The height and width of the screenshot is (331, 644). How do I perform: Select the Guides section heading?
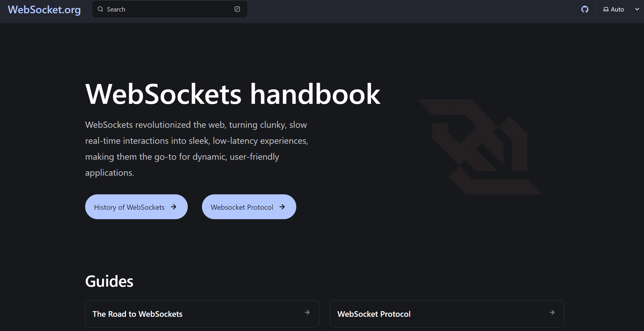click(x=109, y=281)
